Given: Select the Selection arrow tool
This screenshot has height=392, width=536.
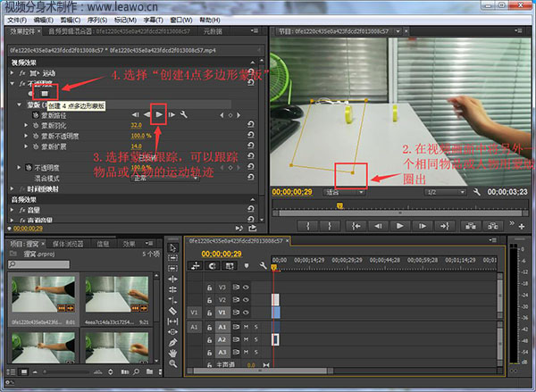Looking at the screenshot, I should 173,247.
